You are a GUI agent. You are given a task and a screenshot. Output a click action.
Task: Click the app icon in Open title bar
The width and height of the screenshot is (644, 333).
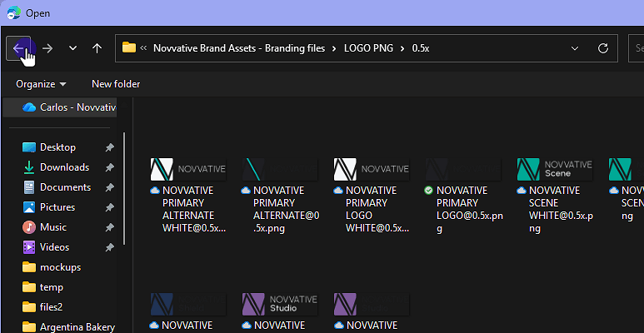(13, 13)
